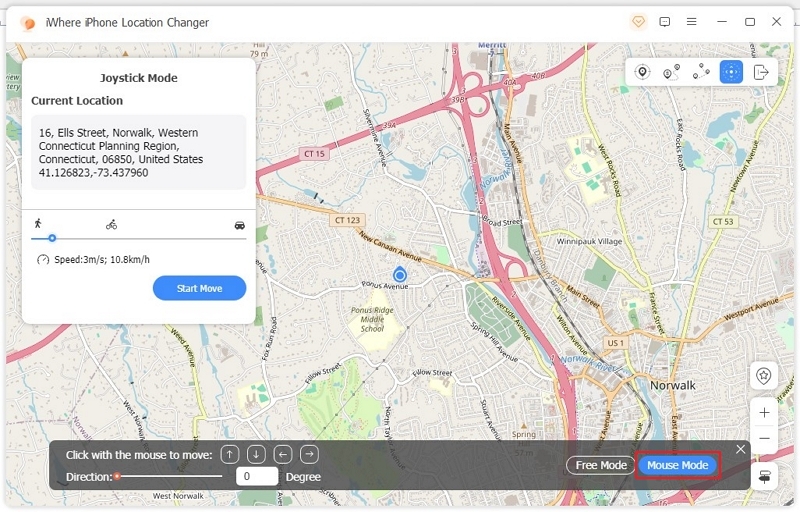Click the Speed:3m/s; 10.8km/h text
Viewport: 800px width, 512px height.
coord(102,260)
